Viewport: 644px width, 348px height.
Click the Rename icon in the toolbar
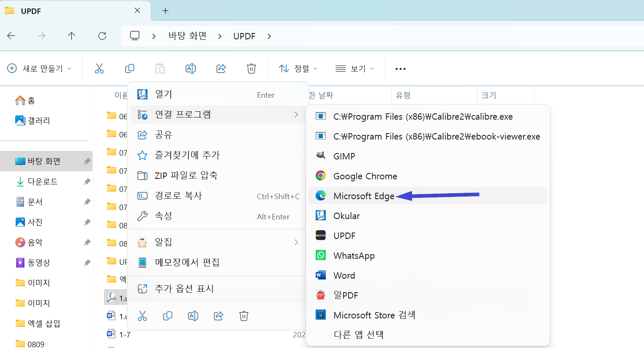[x=191, y=69]
